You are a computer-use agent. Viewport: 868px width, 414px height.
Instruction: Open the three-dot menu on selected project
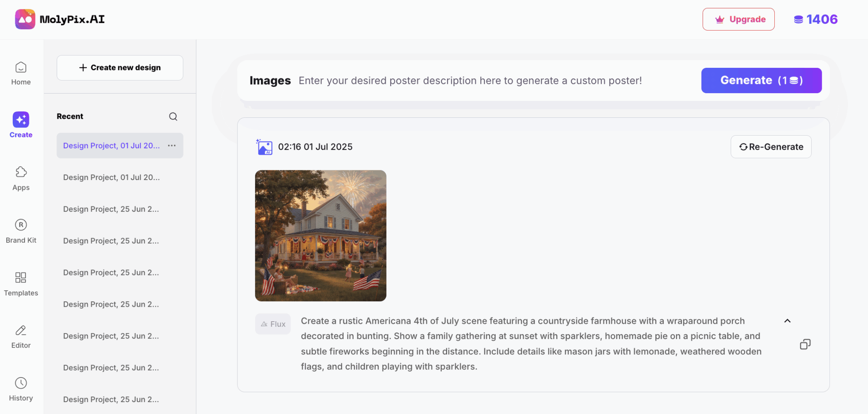[x=172, y=146]
